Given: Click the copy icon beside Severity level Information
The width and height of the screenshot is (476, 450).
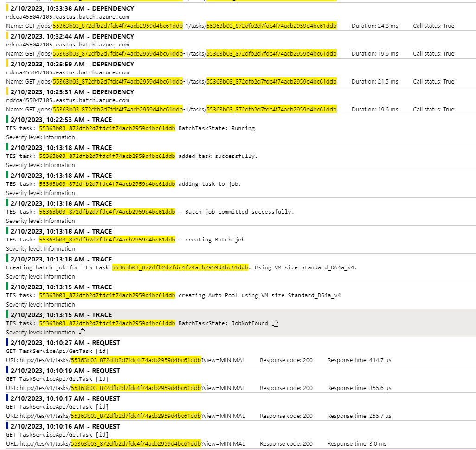Looking at the screenshot, I should (x=82, y=332).
